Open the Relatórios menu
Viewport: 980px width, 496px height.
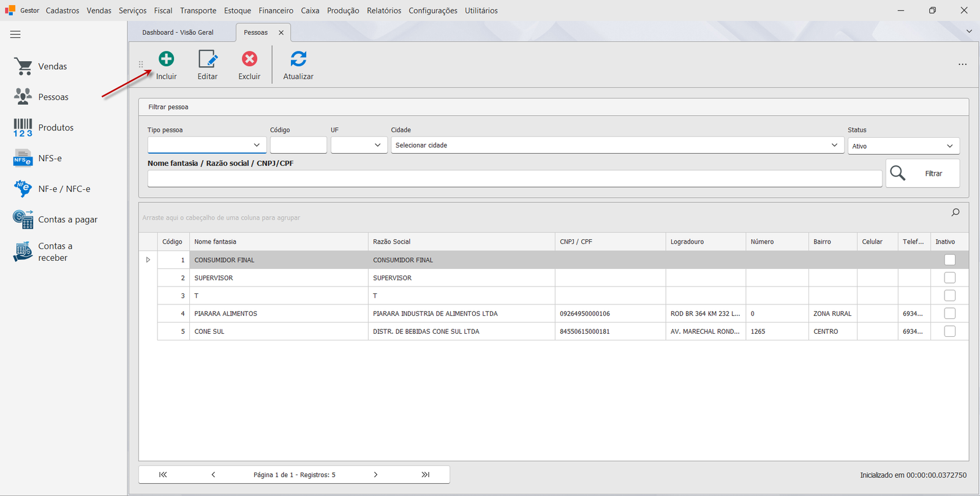pos(384,10)
